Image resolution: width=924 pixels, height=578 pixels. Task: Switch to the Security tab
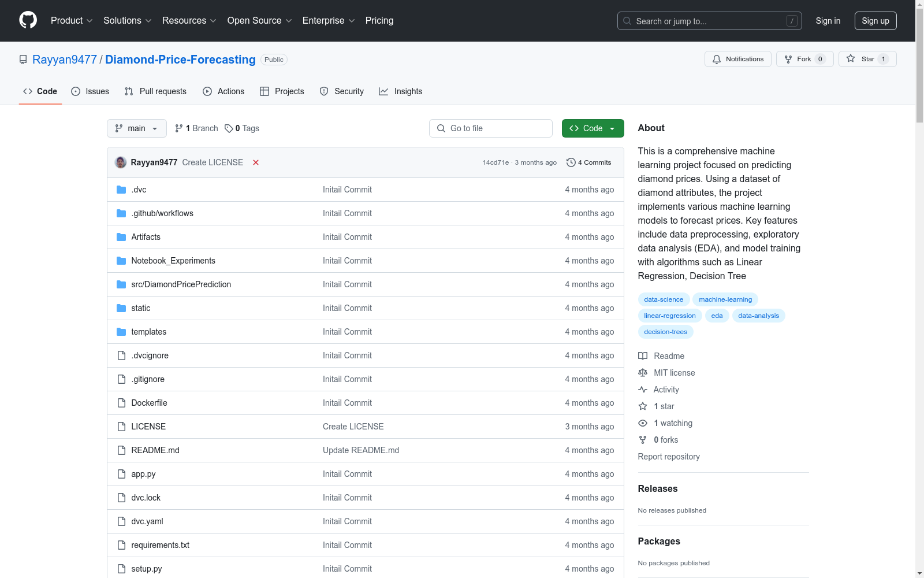(342, 91)
